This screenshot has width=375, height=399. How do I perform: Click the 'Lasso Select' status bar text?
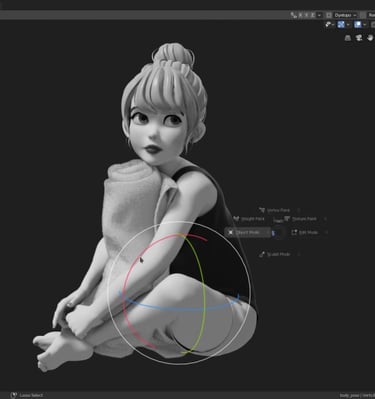pyautogui.click(x=31, y=395)
